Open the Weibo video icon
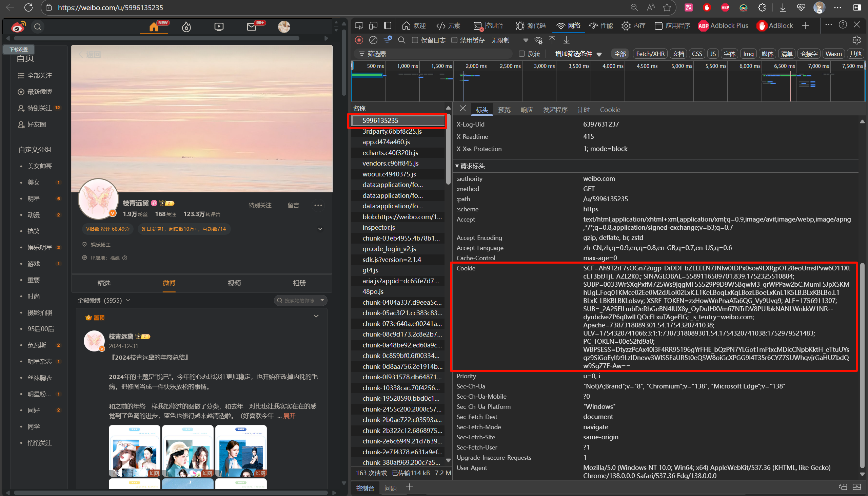 point(219,26)
